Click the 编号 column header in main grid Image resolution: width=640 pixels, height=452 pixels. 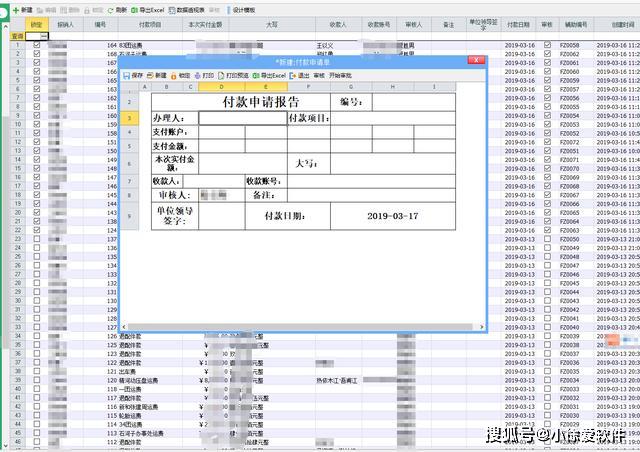[x=100, y=25]
